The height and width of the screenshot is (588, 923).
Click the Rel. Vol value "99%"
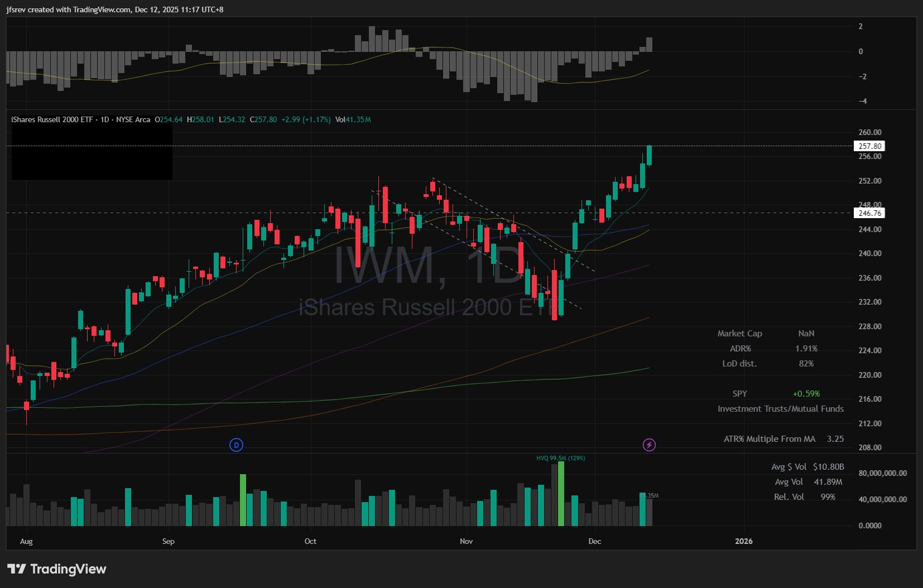[x=828, y=497]
